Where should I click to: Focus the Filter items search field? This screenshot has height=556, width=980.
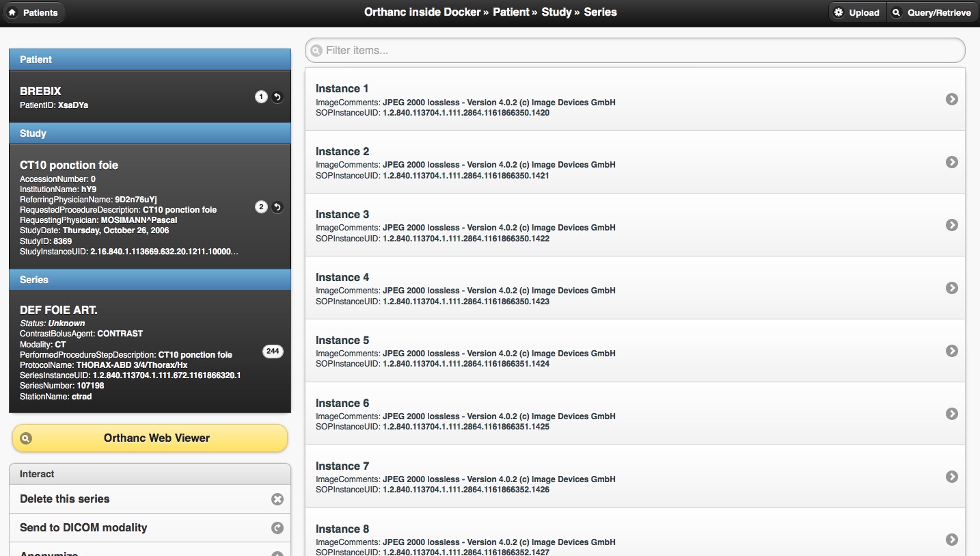(635, 51)
